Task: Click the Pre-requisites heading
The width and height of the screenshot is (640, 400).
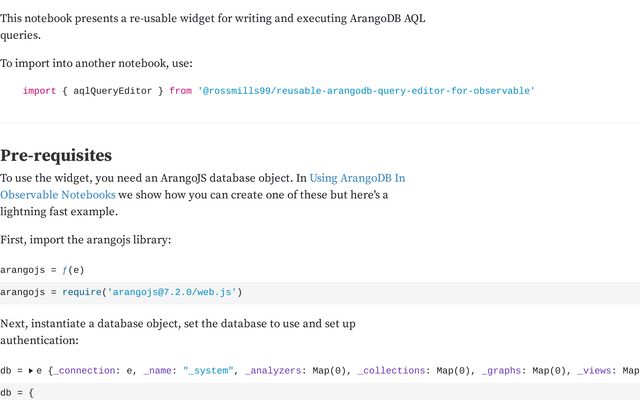Action: 56,156
